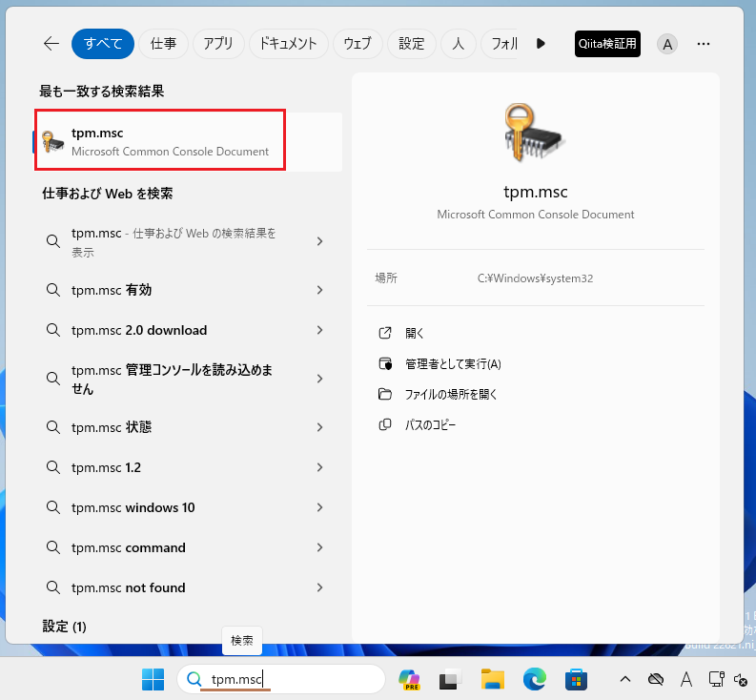The height and width of the screenshot is (700, 756).
Task: Click search icon beside tpm.msc command
Action: [x=53, y=547]
